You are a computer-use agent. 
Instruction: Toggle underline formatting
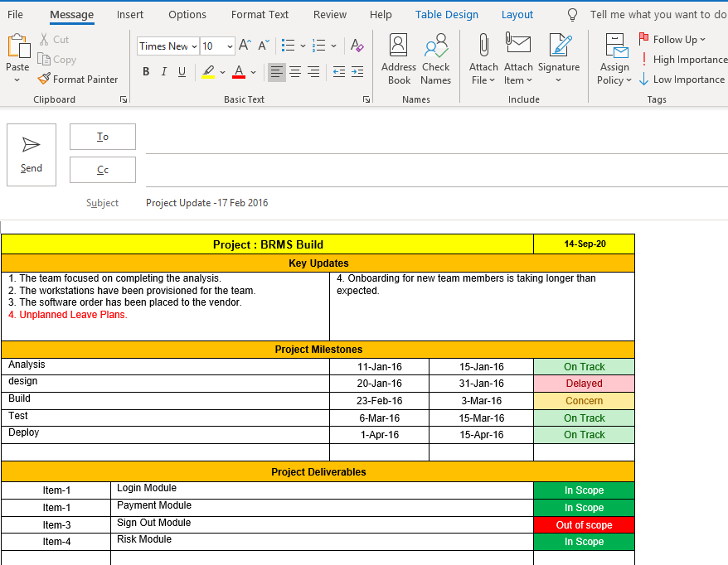tap(182, 72)
